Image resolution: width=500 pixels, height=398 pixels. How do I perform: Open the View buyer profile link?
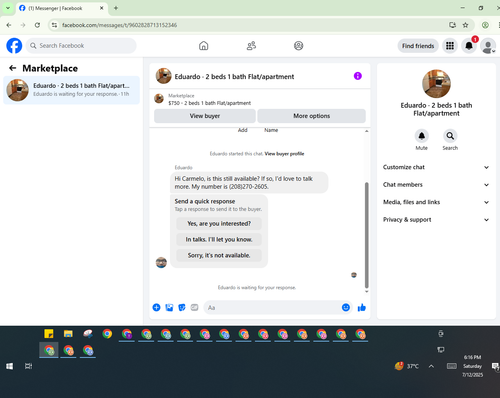(284, 154)
